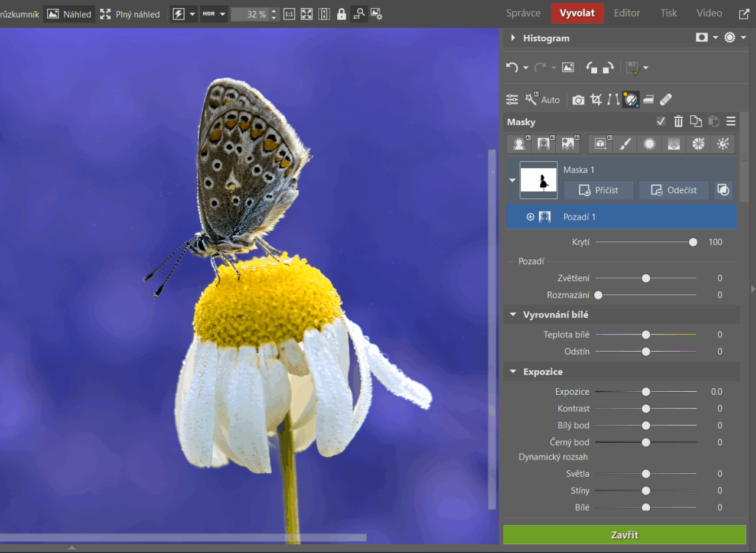Screen dimensions: 756x553
Task: Toggle the Náhled preview mode
Action: (x=70, y=14)
